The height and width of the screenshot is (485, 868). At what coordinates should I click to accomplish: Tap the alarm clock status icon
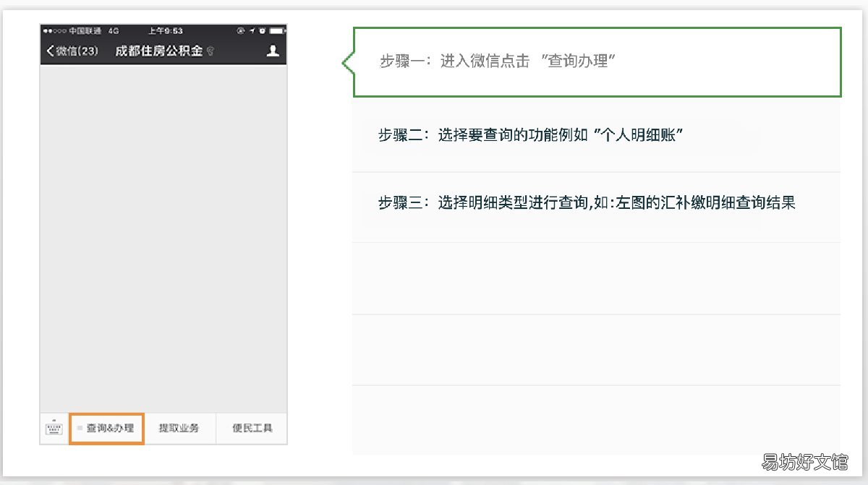(261, 31)
